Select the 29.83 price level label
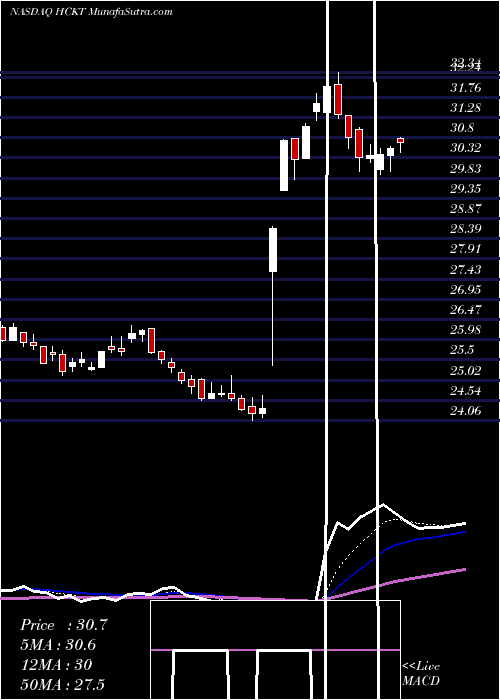 [466, 169]
